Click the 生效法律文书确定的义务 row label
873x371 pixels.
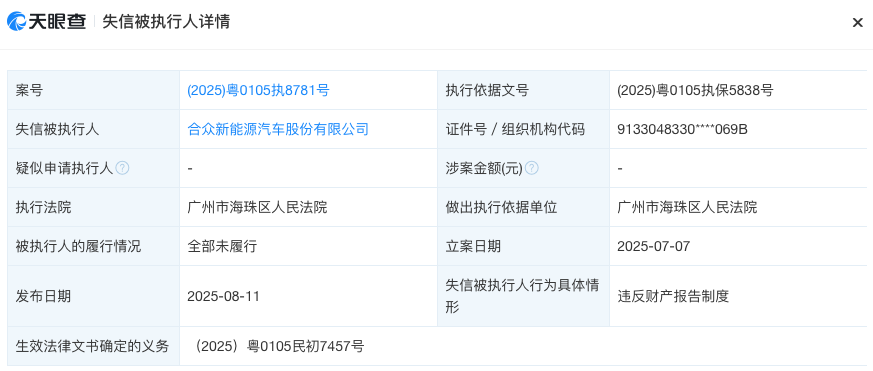[x=92, y=346]
